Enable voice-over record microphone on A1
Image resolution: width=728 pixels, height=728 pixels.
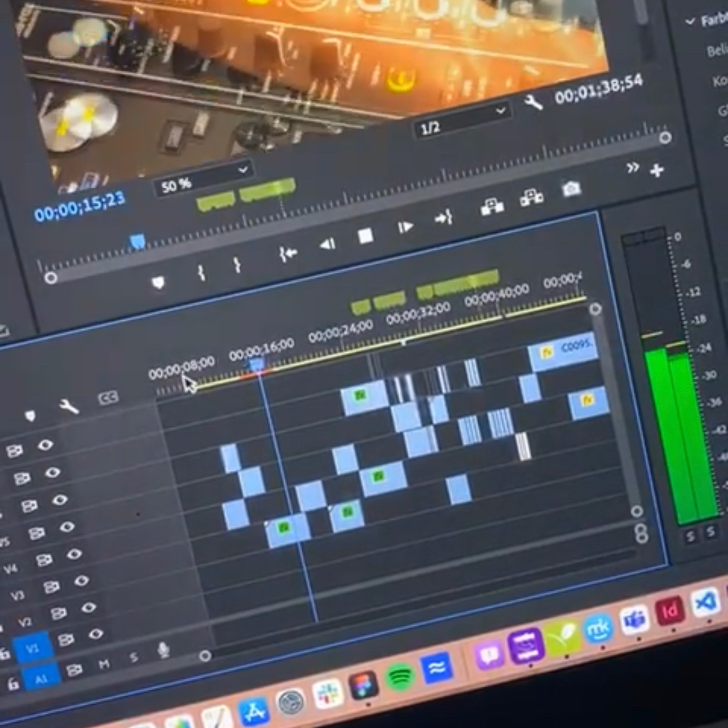(163, 650)
